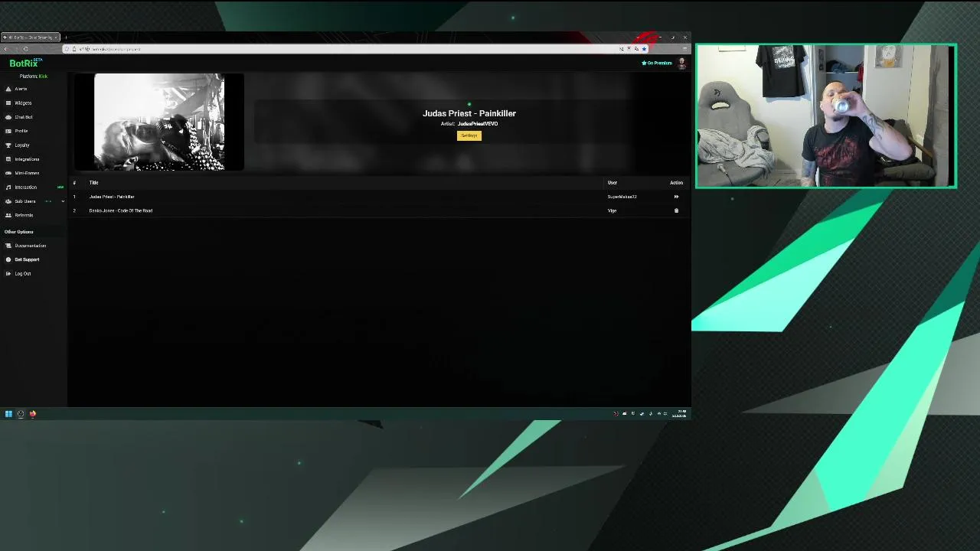Click the BotRix logo

(x=24, y=63)
